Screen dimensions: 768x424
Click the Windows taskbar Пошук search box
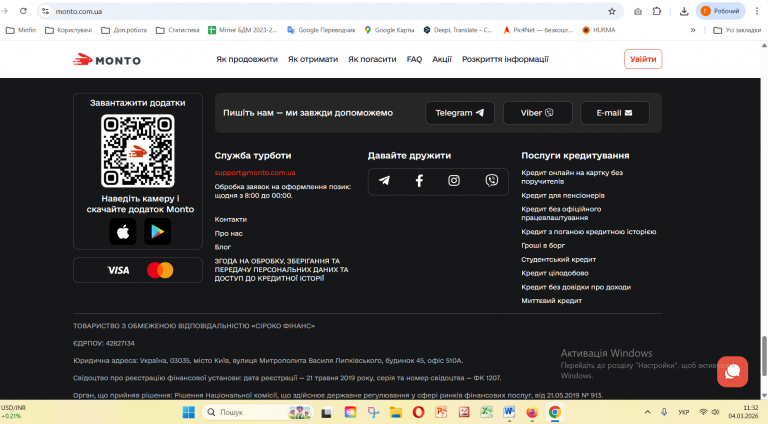pos(258,412)
